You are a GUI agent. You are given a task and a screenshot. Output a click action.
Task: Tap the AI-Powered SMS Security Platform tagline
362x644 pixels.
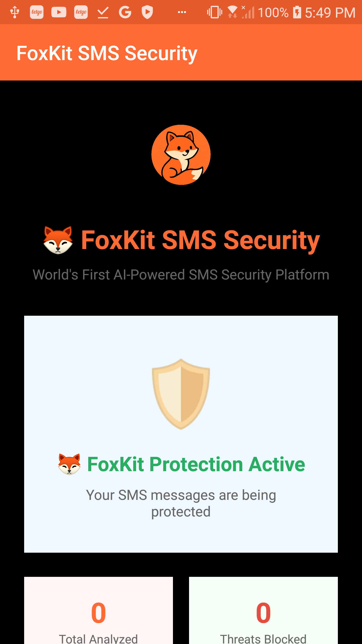pyautogui.click(x=181, y=274)
